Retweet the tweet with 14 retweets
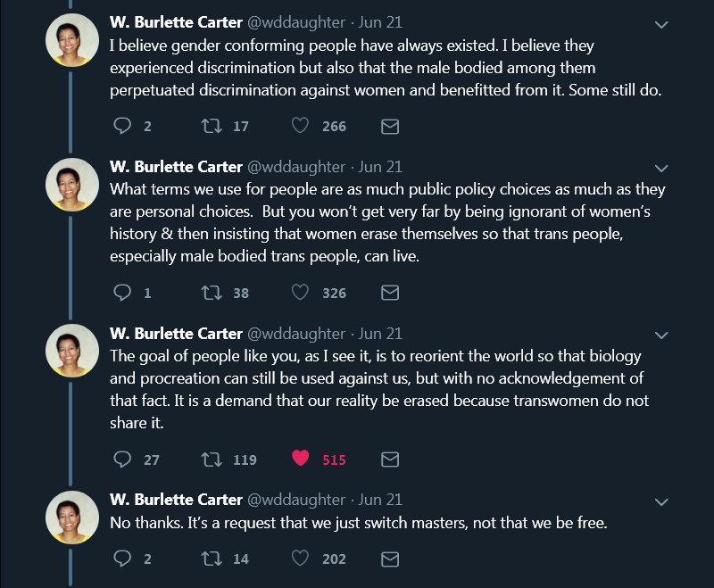This screenshot has width=714, height=588. [x=212, y=559]
